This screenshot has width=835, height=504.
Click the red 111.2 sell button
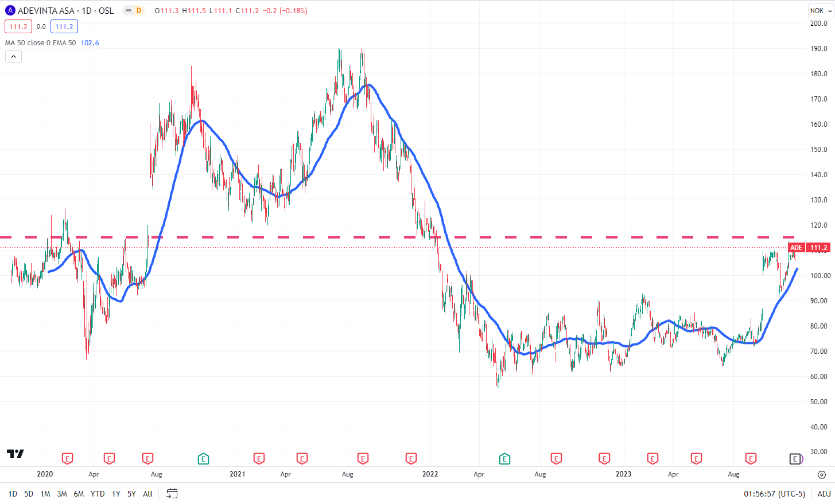[18, 26]
